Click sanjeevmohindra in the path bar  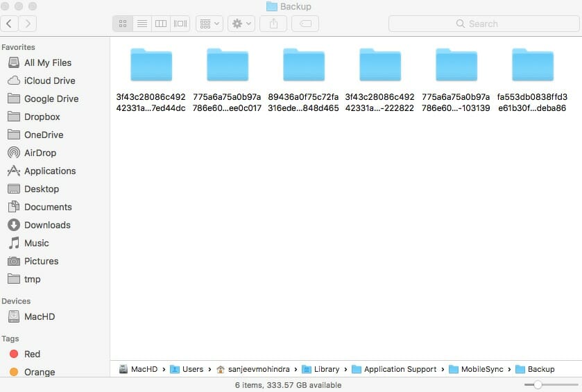click(253, 369)
